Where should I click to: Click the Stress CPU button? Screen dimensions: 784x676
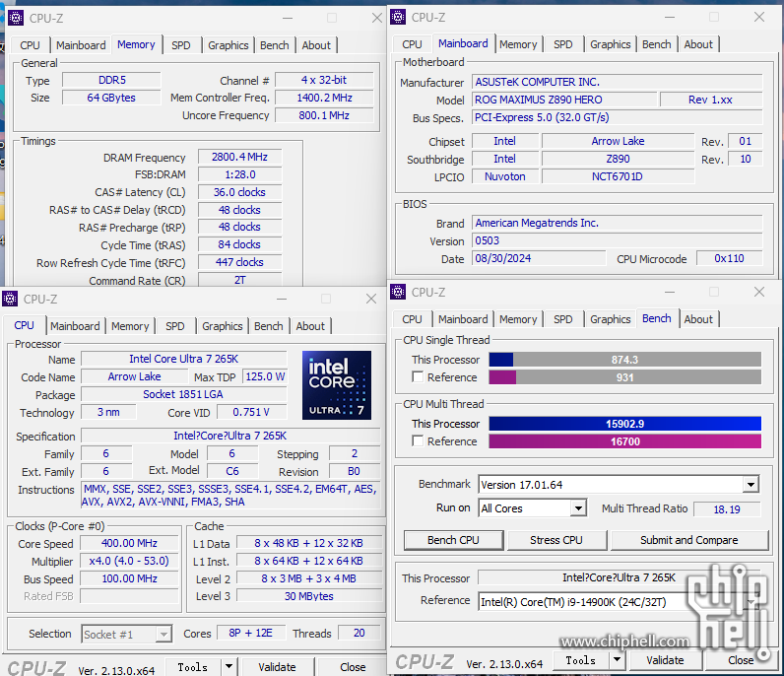tap(556, 540)
